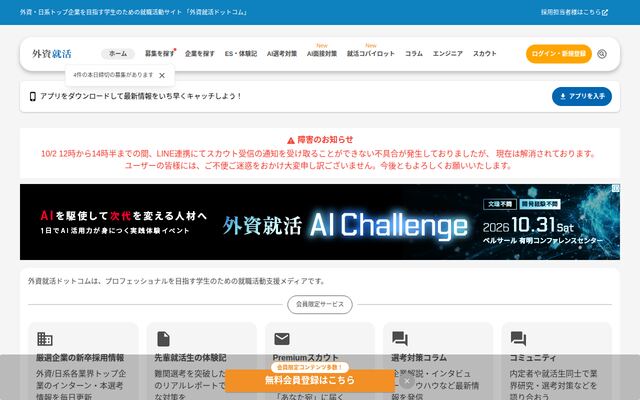Image resolution: width=640 pixels, height=400 pixels.
Task: Open AI面接対策 menu item
Action: tap(322, 54)
